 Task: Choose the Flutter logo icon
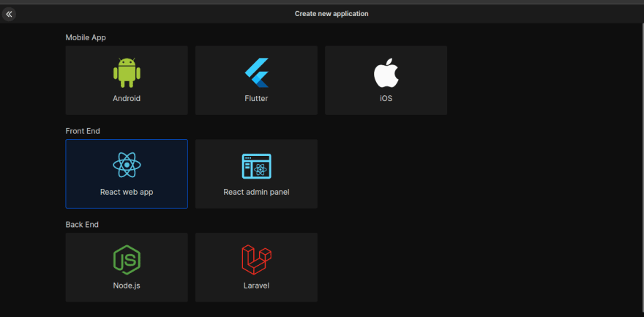tap(256, 72)
